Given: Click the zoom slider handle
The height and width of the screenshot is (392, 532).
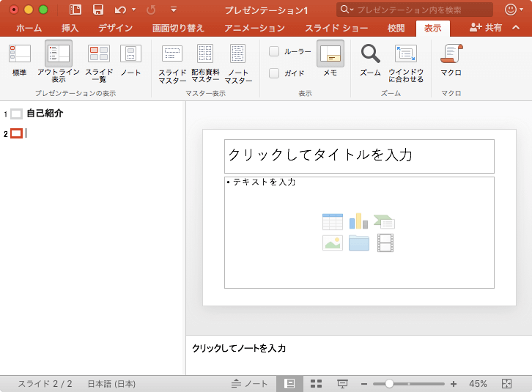Looking at the screenshot, I should point(390,384).
